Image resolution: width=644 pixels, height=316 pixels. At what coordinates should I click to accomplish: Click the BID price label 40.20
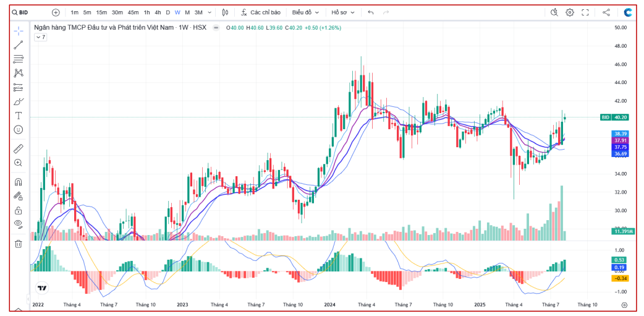pyautogui.click(x=613, y=117)
